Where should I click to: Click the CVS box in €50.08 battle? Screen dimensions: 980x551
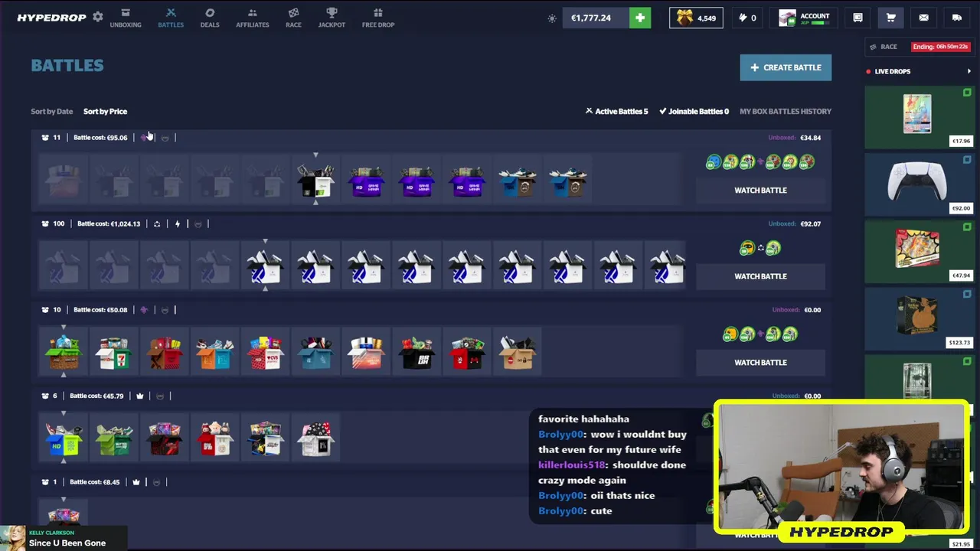(x=265, y=353)
